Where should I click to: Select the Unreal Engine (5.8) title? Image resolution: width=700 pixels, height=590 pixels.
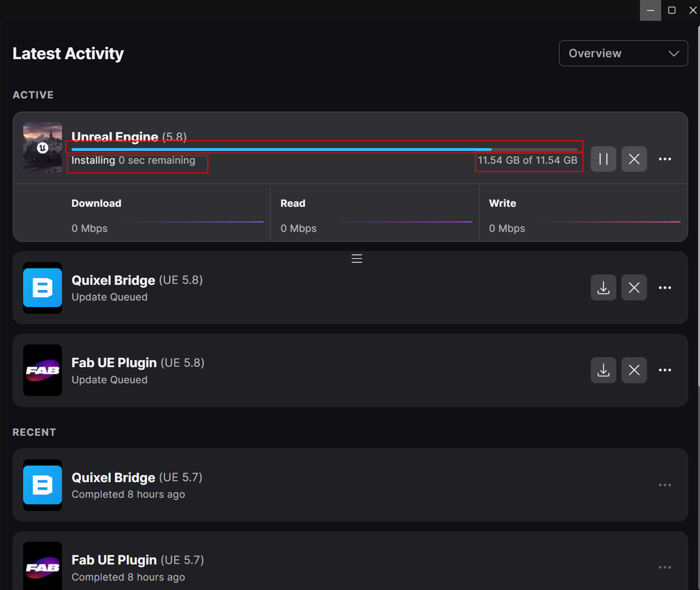pyautogui.click(x=129, y=137)
